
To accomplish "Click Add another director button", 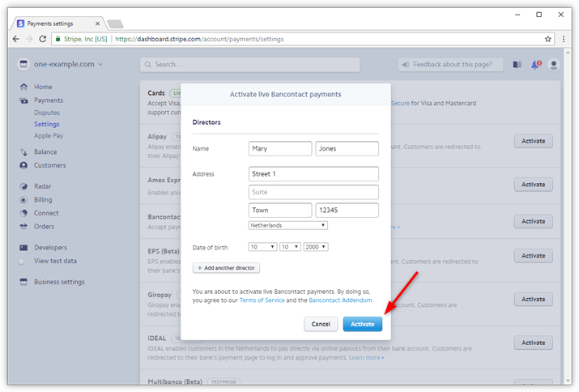I will [x=227, y=268].
